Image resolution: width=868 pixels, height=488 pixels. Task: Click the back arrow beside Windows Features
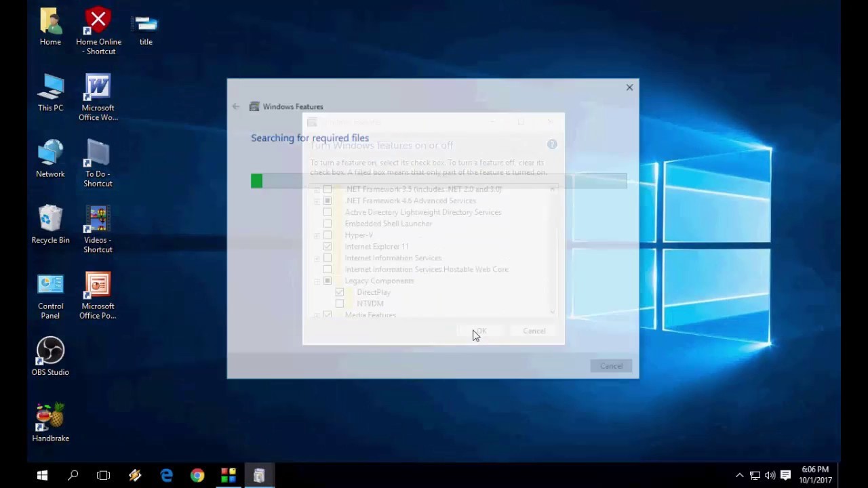[x=236, y=106]
